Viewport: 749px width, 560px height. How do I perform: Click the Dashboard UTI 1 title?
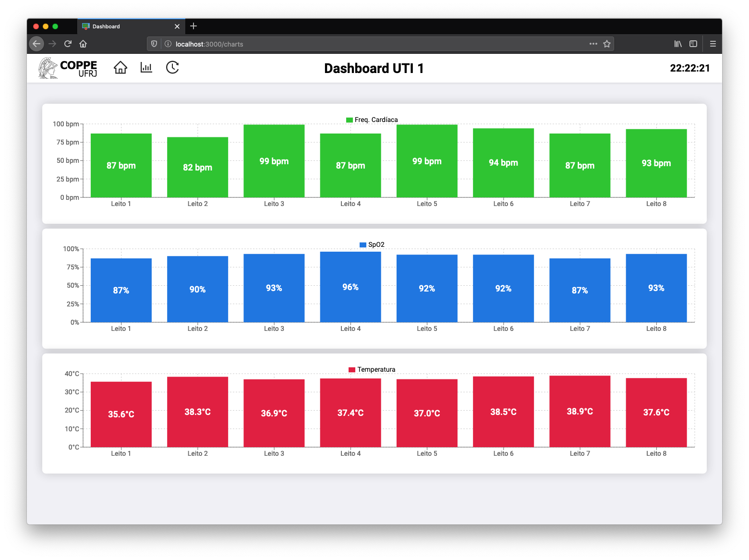(374, 68)
